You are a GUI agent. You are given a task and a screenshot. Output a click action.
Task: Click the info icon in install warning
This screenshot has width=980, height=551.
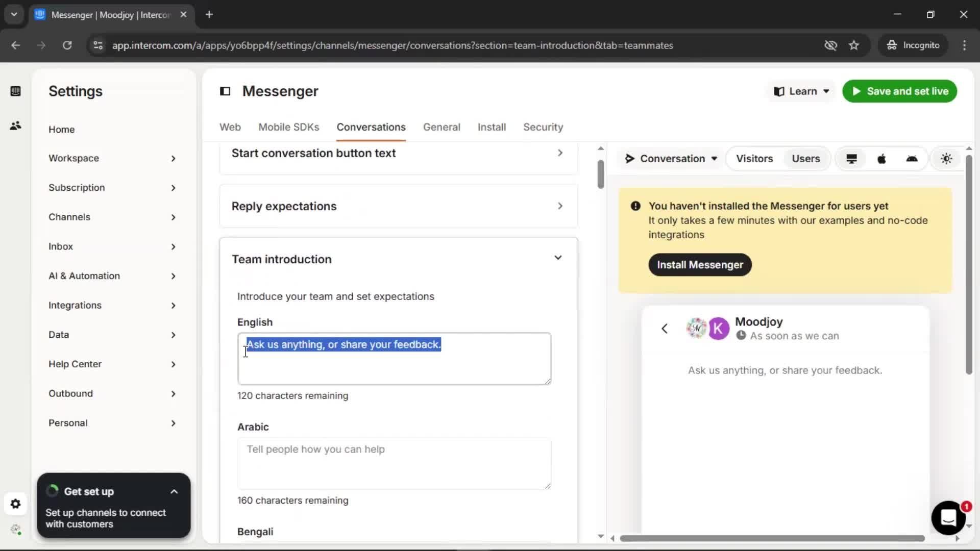click(635, 206)
